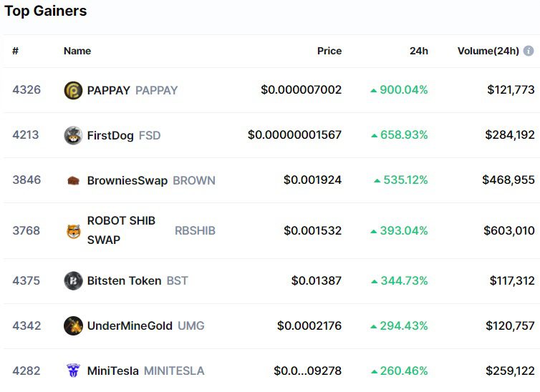Open the UnderMineGold UMG link

click(145, 325)
